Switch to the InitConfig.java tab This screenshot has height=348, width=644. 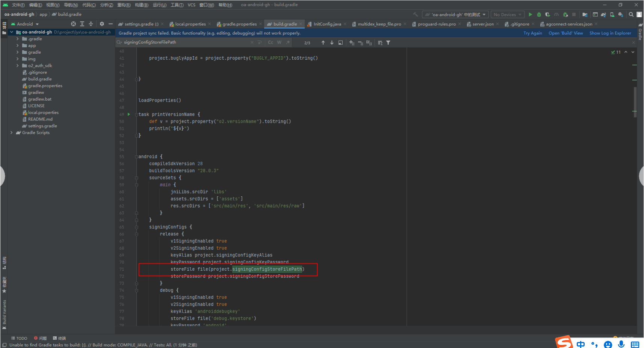(x=327, y=24)
